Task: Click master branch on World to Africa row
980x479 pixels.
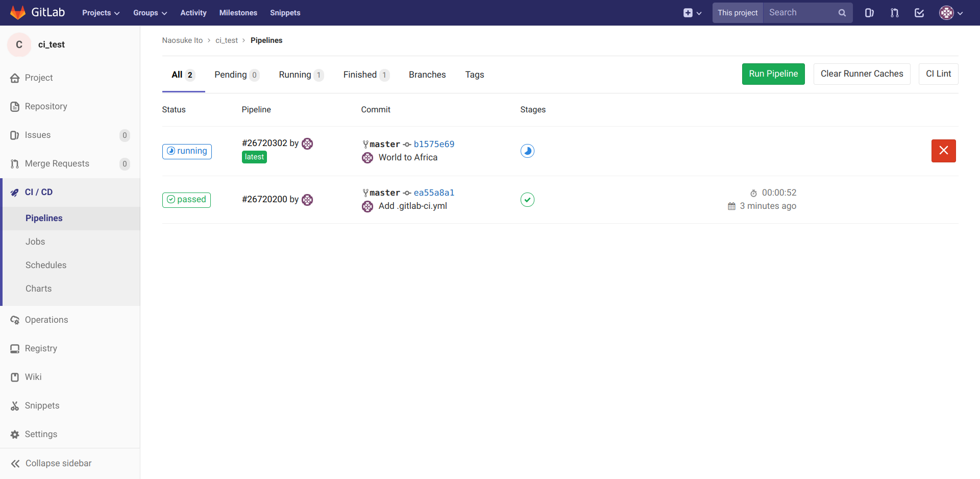Action: (x=385, y=144)
